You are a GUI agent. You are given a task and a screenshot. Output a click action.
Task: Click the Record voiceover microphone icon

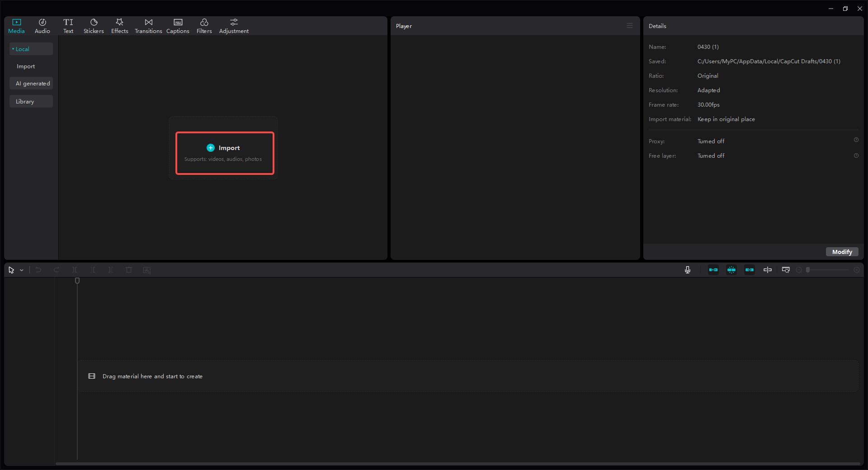point(687,270)
